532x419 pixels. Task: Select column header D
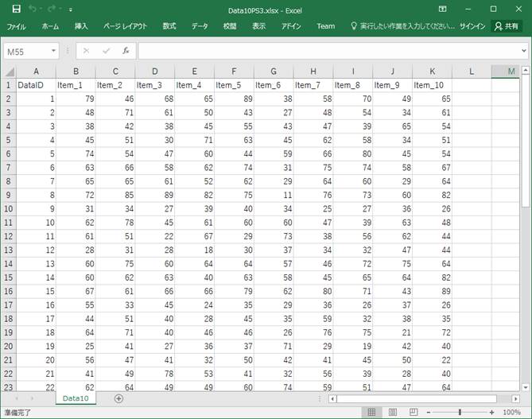pyautogui.click(x=154, y=72)
